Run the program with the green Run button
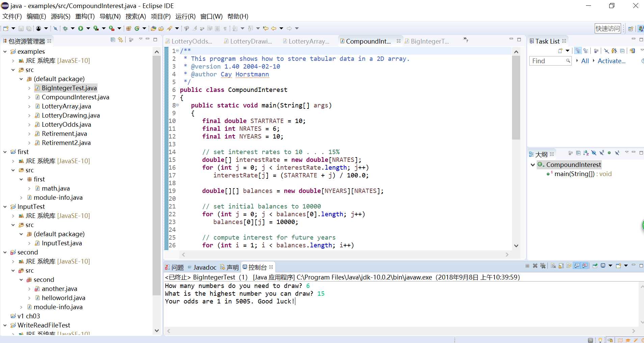The height and width of the screenshot is (343, 644). pyautogui.click(x=81, y=28)
